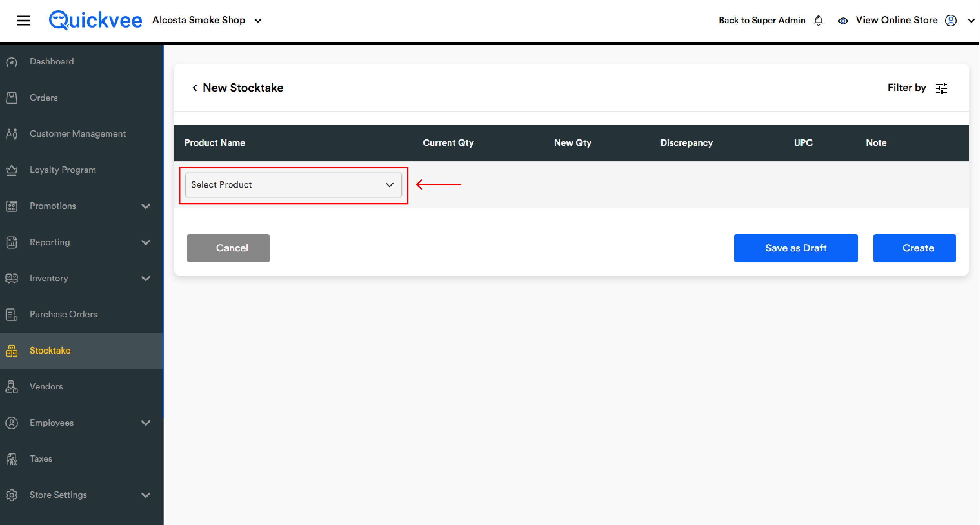Expand the Promotions submenu chevron
The image size is (980, 525).
(145, 206)
